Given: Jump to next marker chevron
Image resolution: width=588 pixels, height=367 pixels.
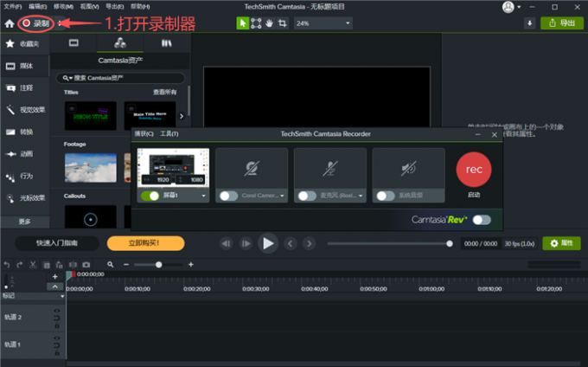Looking at the screenshot, I should [x=309, y=243].
